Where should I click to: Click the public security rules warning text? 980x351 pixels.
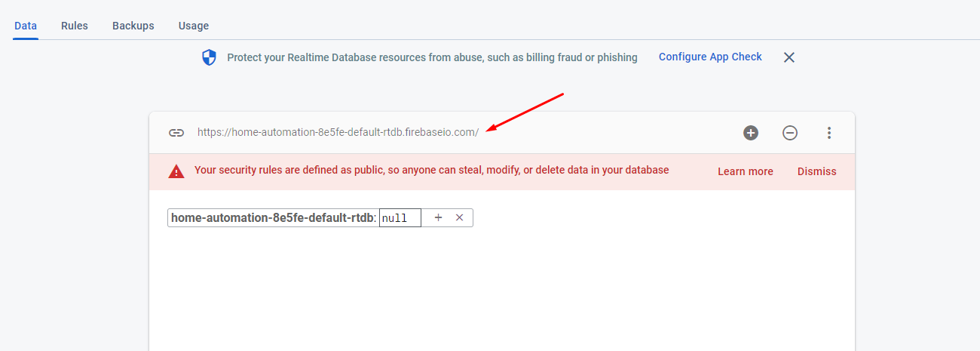431,171
